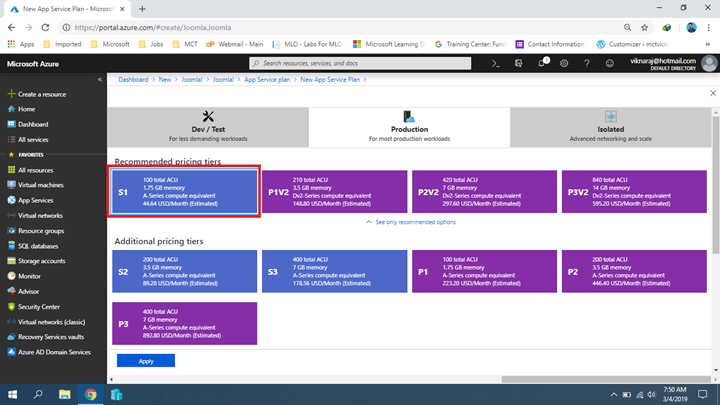
Task: Choose the P1V2 pricing tier
Action: coord(334,191)
